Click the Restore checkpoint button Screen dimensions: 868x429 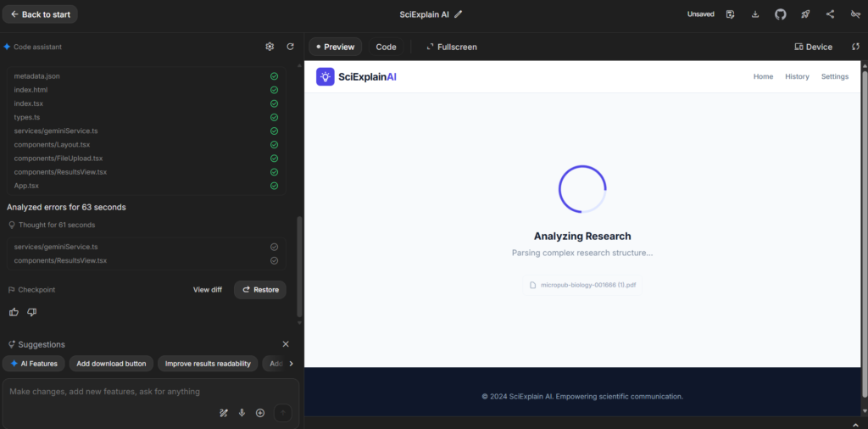pos(259,289)
